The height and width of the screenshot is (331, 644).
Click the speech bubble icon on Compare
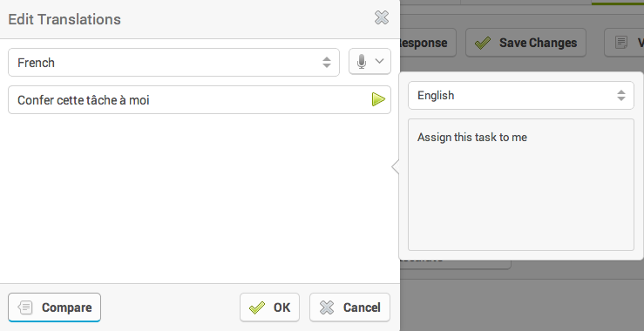[25, 307]
